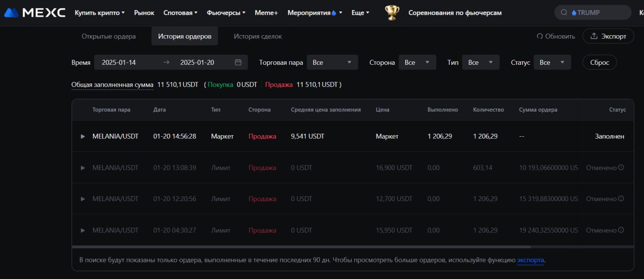Expand the 13:08:39 limit order row

point(83,167)
